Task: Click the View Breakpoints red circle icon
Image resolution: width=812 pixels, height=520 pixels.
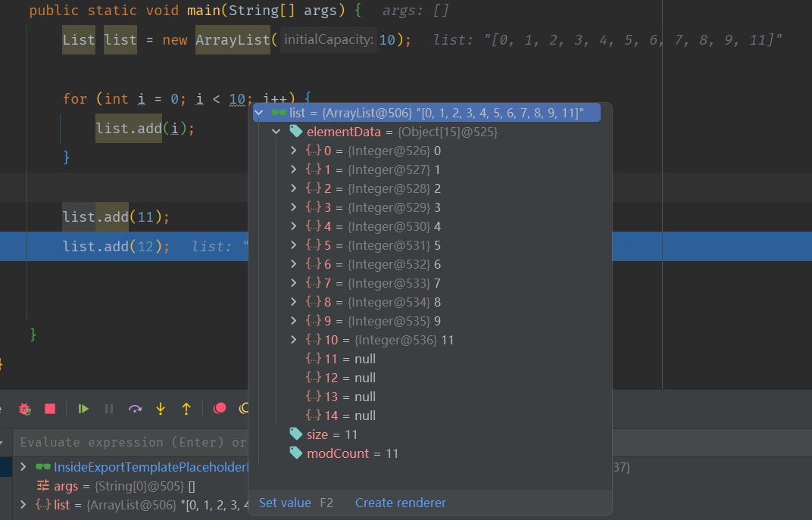Action: coord(220,409)
